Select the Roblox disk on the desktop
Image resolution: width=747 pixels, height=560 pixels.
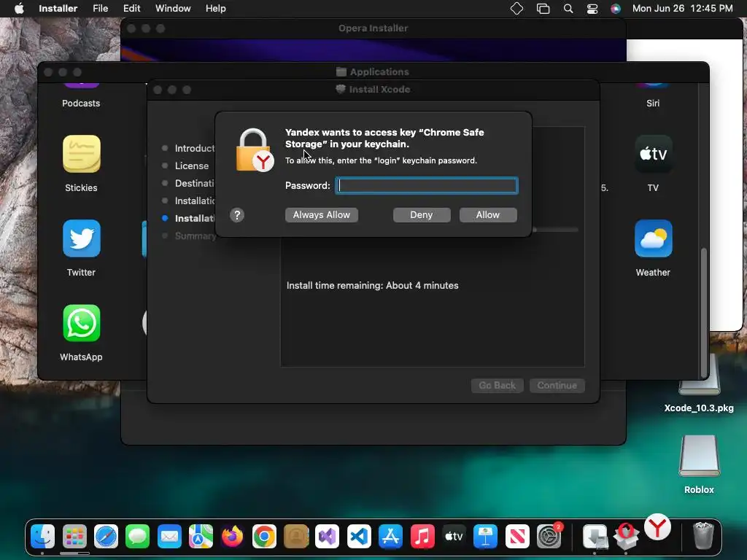click(699, 456)
